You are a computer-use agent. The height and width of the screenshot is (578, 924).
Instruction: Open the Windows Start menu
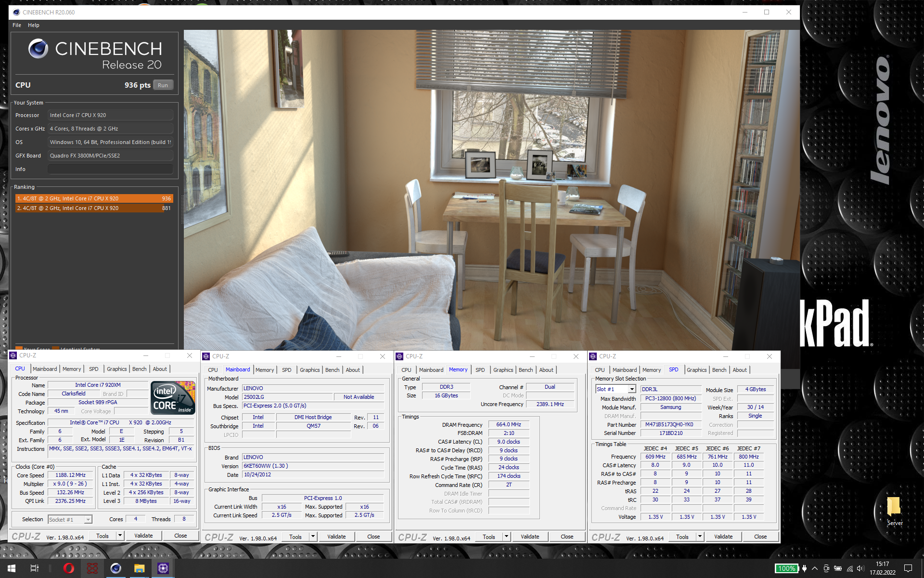[12, 568]
